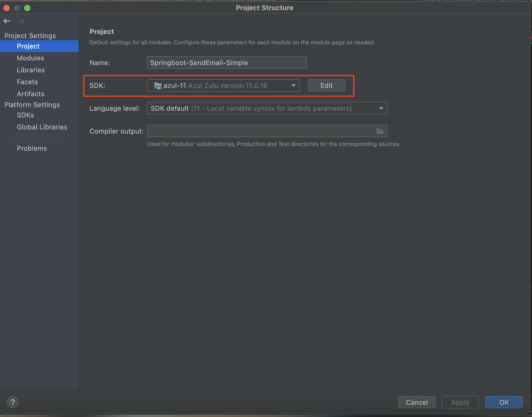Open SDKs under Platform Settings

point(25,115)
